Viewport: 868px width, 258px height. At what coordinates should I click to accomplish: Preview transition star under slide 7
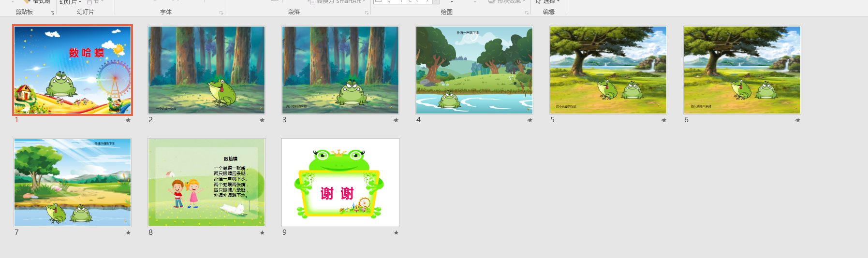[128, 232]
